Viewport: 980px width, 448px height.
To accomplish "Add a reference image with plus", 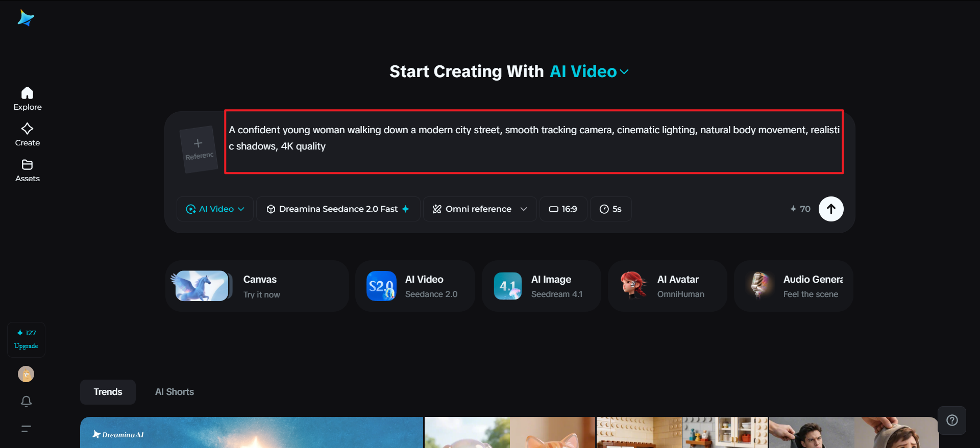I will 199,149.
